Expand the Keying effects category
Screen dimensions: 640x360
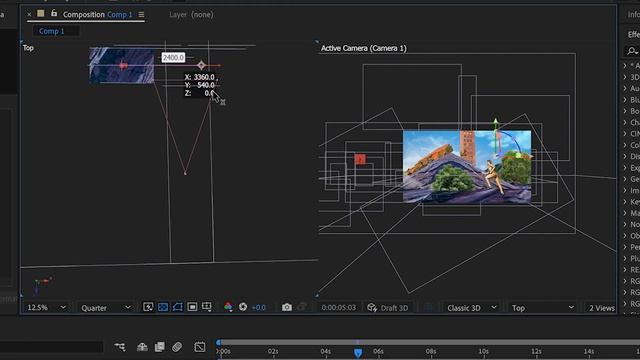click(625, 202)
